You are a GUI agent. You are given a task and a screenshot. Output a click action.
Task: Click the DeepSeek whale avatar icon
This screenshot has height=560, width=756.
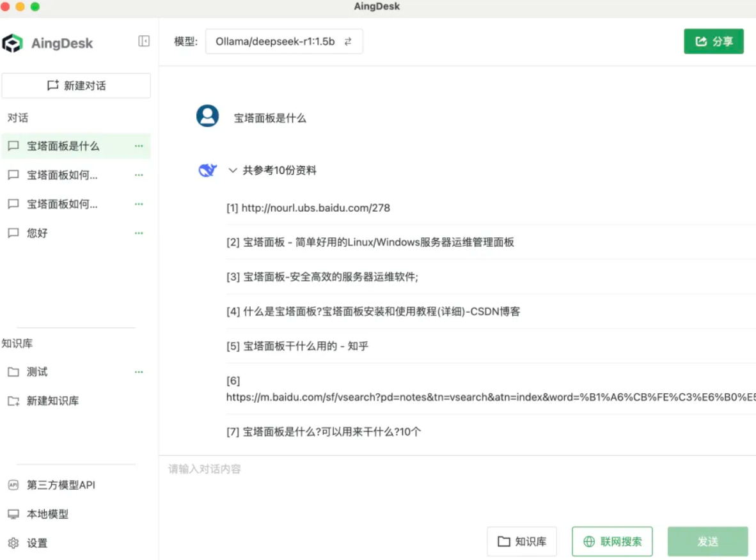[x=207, y=170]
